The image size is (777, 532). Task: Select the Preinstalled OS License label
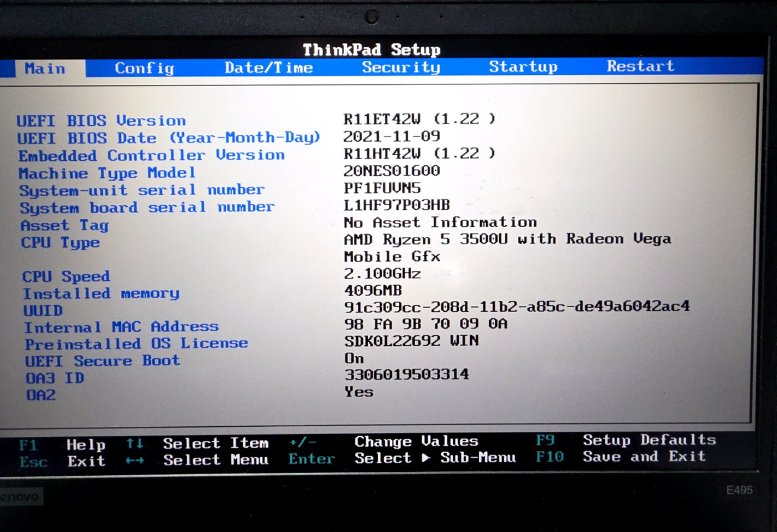[x=137, y=344]
